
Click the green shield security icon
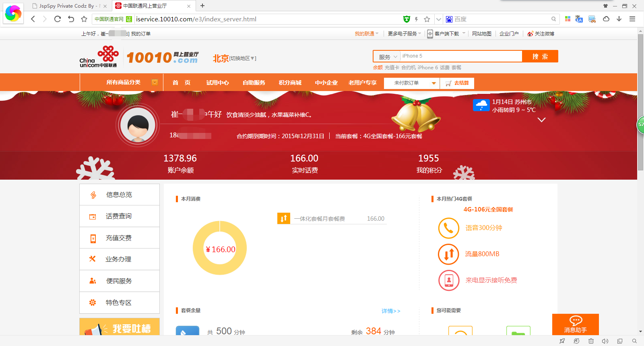pos(407,19)
